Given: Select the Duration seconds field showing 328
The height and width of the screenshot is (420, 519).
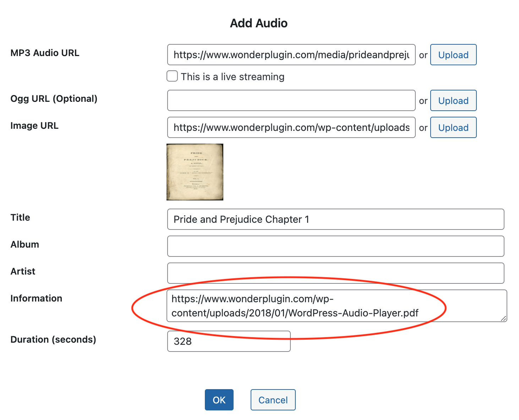Looking at the screenshot, I should coord(229,341).
